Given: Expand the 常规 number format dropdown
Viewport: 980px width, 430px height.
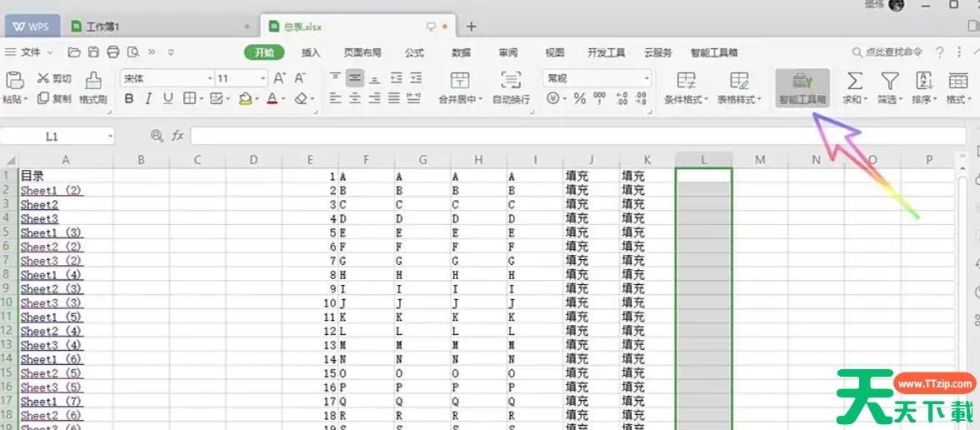Looking at the screenshot, I should [647, 78].
